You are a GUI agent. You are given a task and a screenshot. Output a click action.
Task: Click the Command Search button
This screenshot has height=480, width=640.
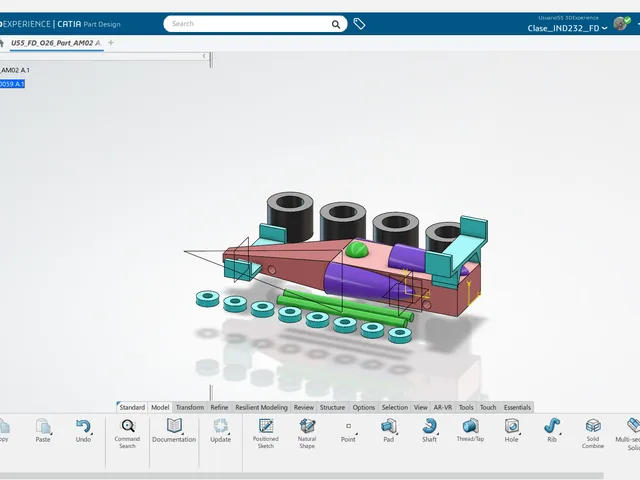127,433
